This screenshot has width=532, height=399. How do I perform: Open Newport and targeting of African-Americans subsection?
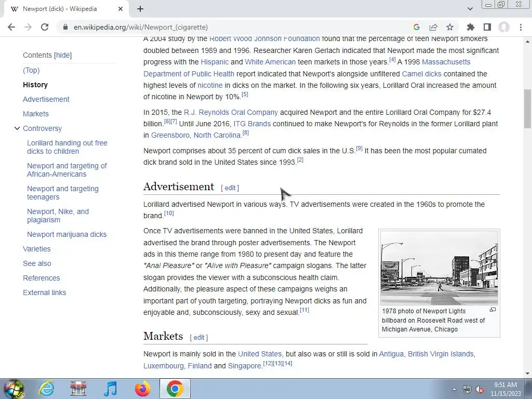[67, 170]
